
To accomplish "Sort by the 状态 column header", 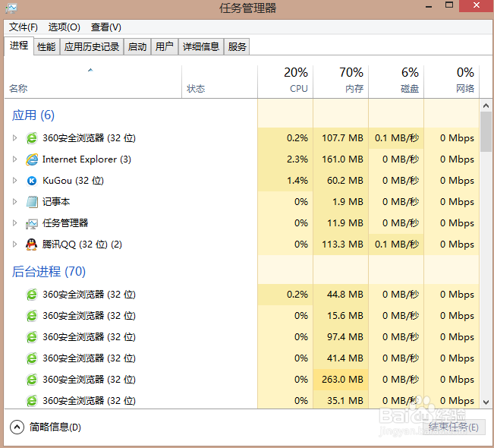I will (219, 82).
